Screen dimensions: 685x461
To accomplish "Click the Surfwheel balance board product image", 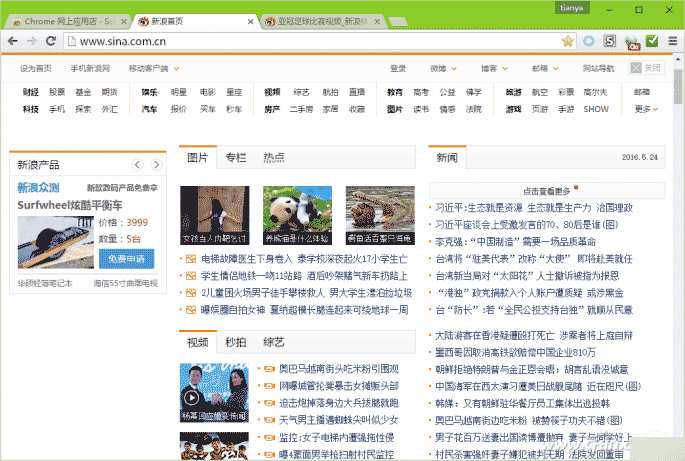I will coord(55,243).
